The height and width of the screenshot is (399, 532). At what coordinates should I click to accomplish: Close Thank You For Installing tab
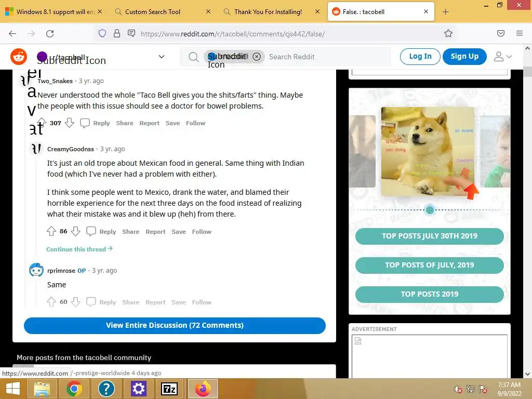pos(317,11)
